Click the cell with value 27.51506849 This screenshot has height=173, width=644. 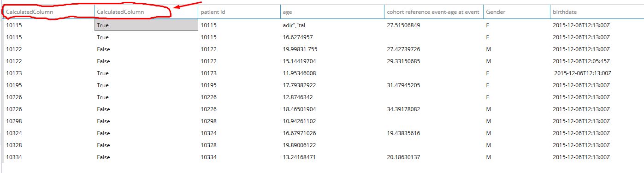tap(403, 25)
